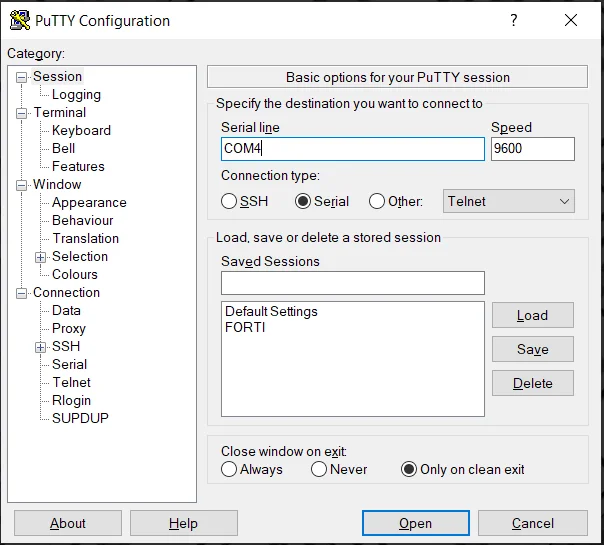Open the Logging category

pyautogui.click(x=76, y=95)
